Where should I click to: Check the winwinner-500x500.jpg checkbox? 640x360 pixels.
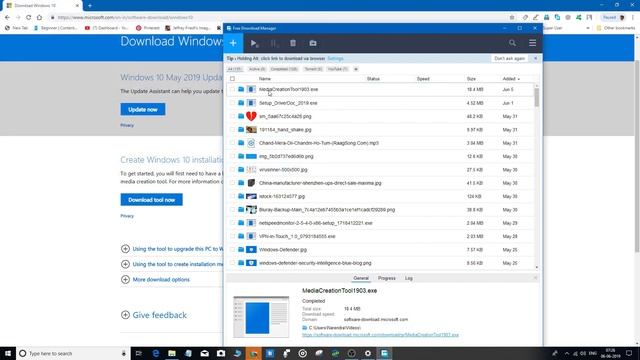(232, 169)
